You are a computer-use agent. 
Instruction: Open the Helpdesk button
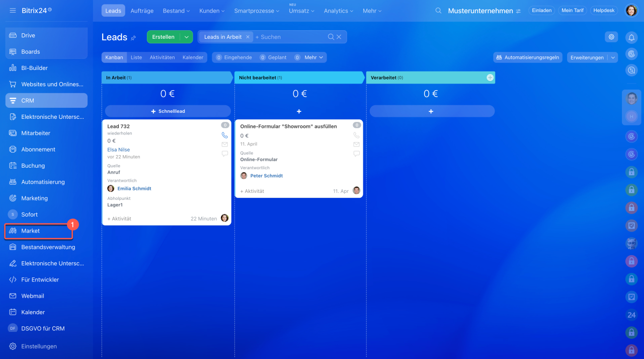(604, 11)
